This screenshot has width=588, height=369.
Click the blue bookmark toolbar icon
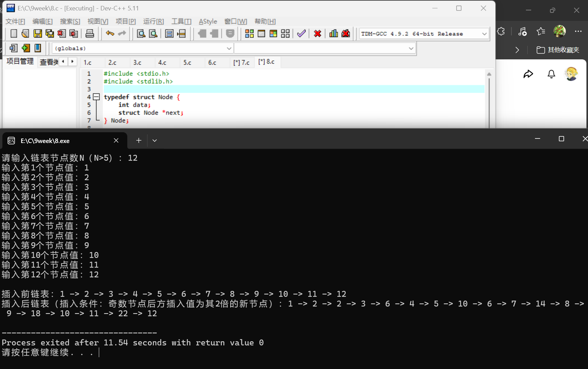click(38, 48)
